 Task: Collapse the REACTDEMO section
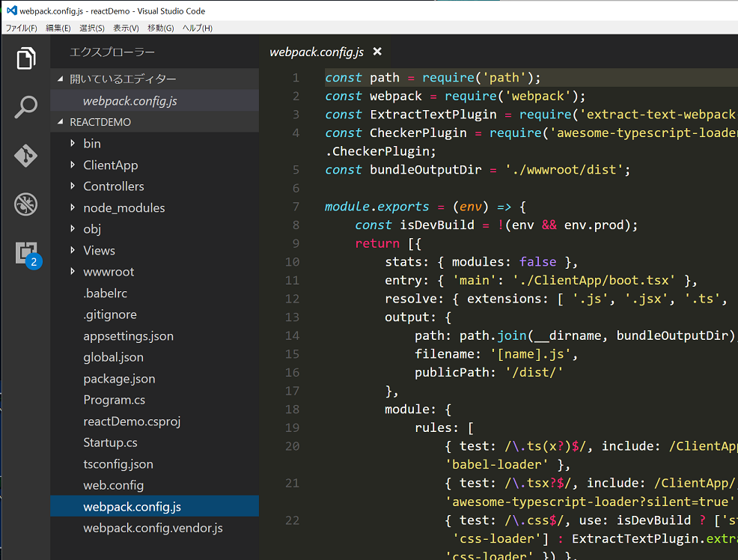click(155, 122)
